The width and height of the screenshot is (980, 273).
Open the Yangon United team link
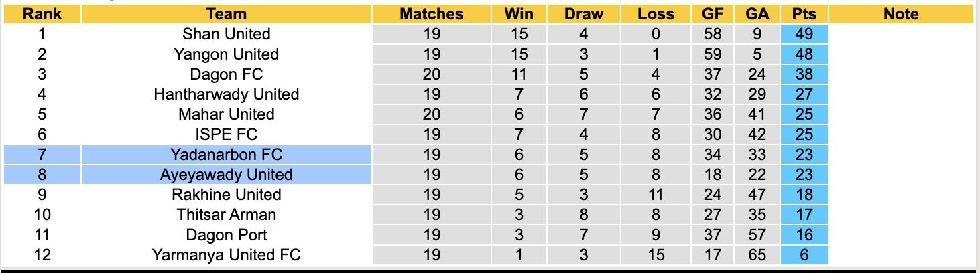[227, 54]
